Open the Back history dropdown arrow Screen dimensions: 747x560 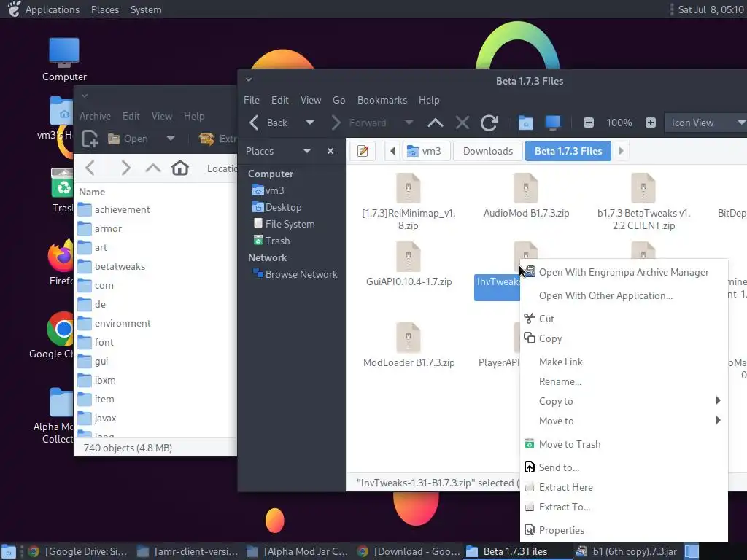(x=309, y=122)
